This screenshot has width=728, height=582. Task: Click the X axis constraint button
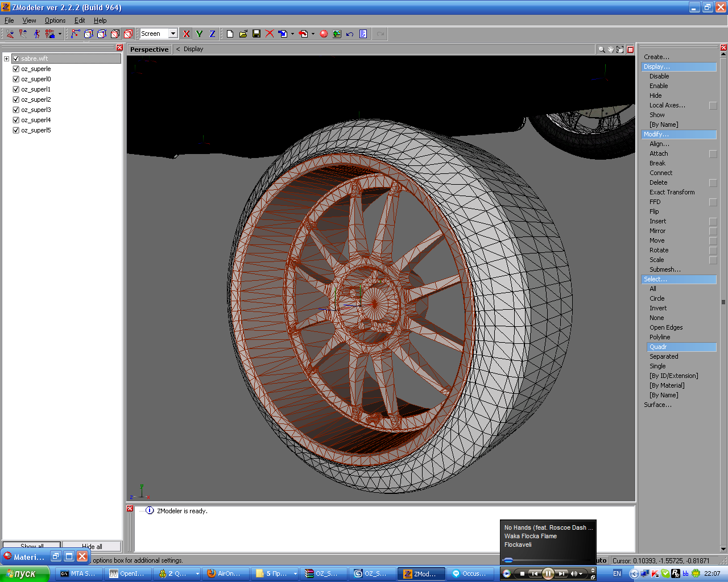coord(186,34)
